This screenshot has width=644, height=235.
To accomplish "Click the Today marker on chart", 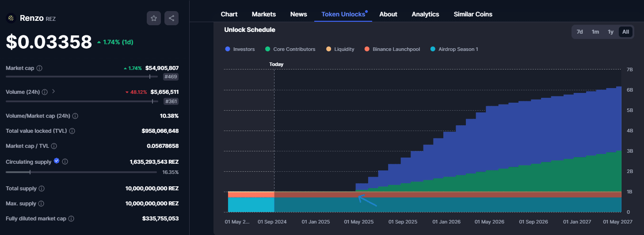I will (276, 64).
